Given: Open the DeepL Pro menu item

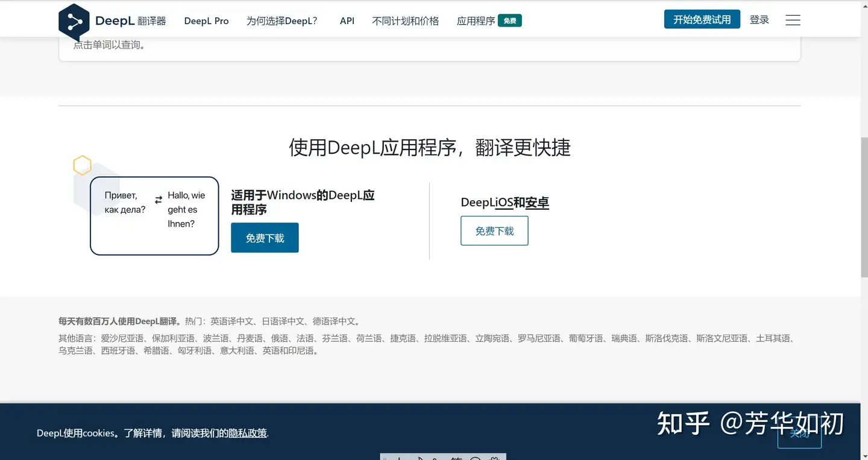Looking at the screenshot, I should pyautogui.click(x=206, y=20).
